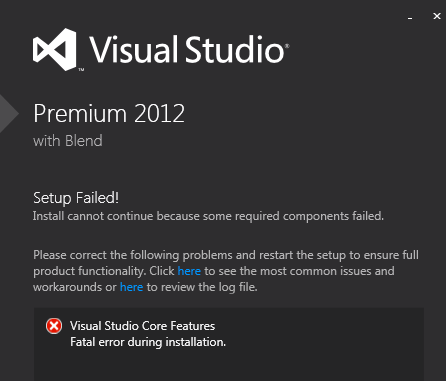Open the log file 'here' link

point(131,287)
